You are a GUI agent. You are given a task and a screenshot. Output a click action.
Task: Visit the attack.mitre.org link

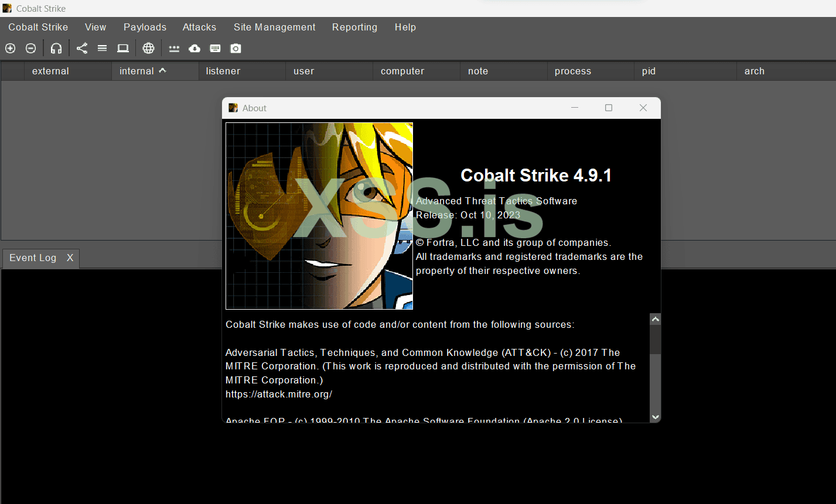coord(279,394)
